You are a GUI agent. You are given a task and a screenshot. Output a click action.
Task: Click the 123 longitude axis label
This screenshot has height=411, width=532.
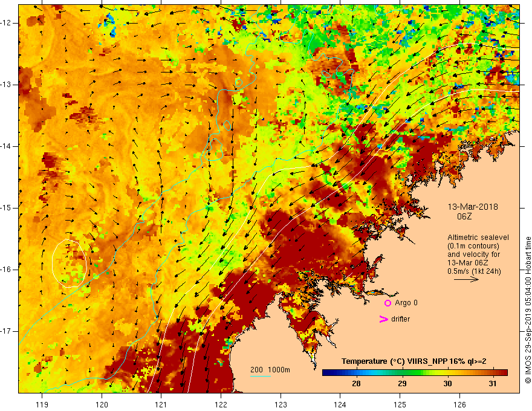(x=281, y=404)
